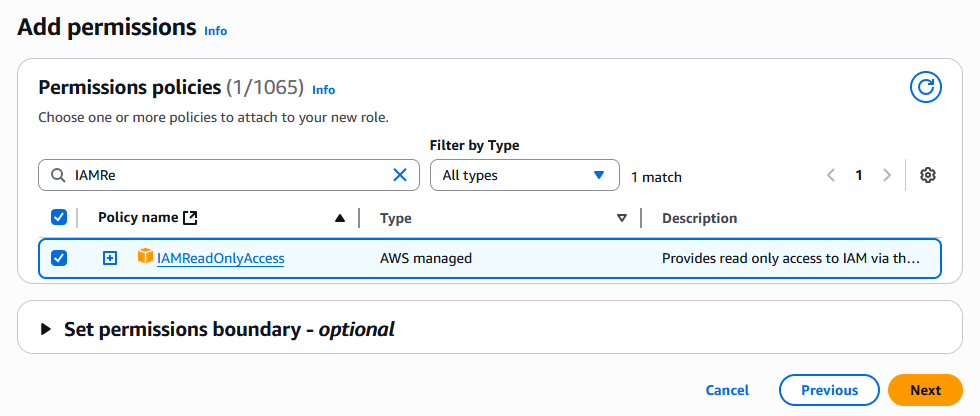Open the Filter by Type dropdown
Screen dimensions: 980x416
click(x=524, y=175)
